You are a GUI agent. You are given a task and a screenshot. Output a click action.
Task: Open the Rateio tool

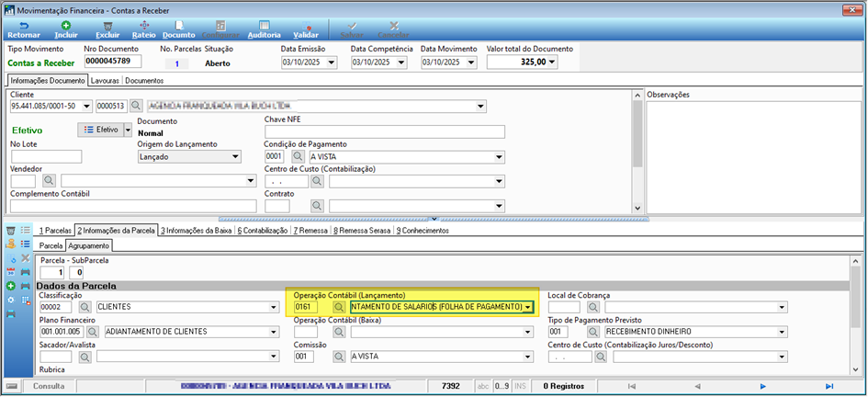pyautogui.click(x=143, y=29)
